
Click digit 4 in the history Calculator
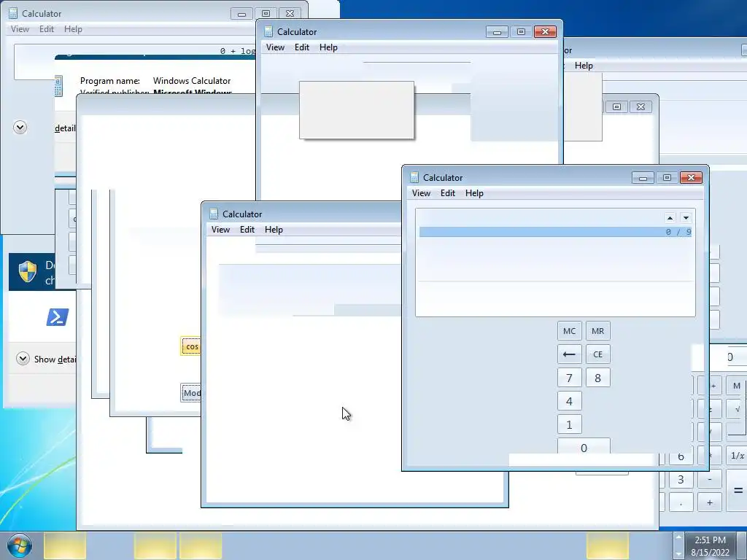pyautogui.click(x=569, y=402)
